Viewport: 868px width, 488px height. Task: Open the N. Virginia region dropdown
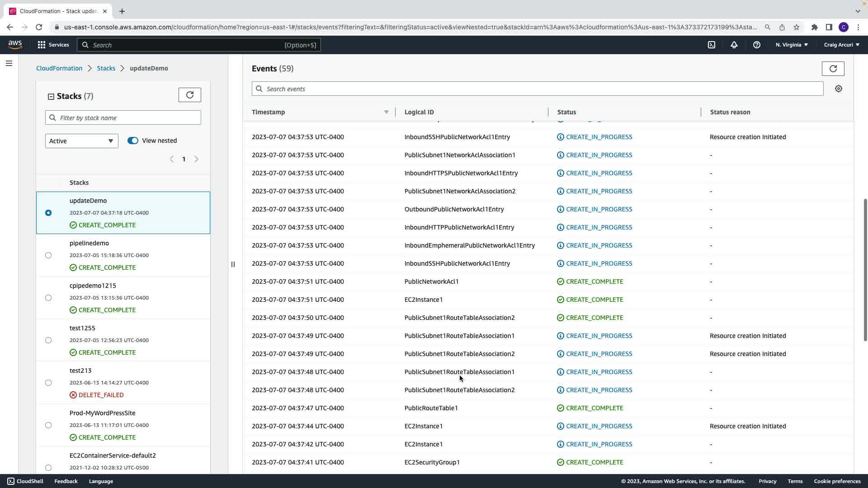click(x=792, y=45)
